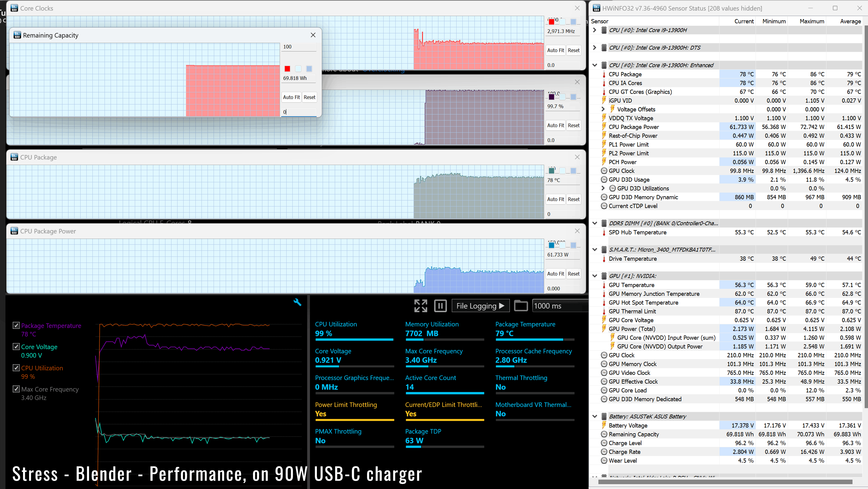
Task: Click the CPU Package thermometer icon
Action: coord(604,74)
